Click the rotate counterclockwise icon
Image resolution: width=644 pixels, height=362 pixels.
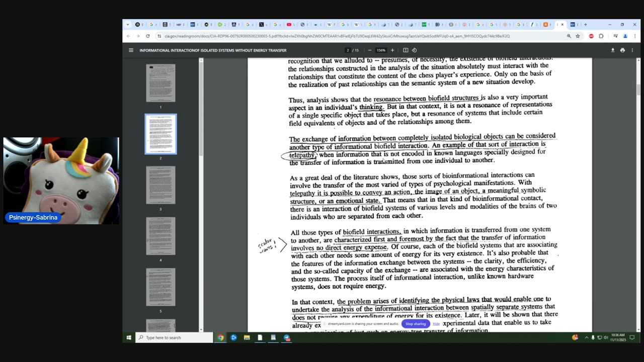coord(414,50)
